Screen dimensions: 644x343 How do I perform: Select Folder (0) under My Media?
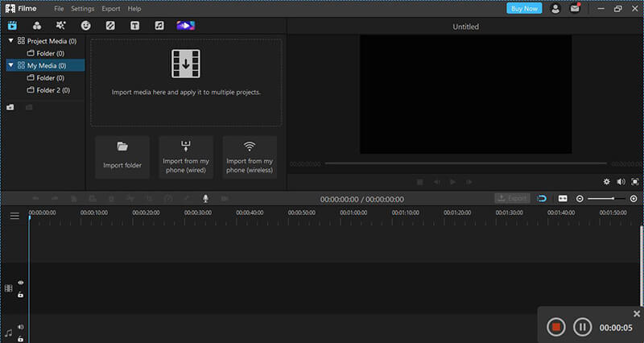50,78
